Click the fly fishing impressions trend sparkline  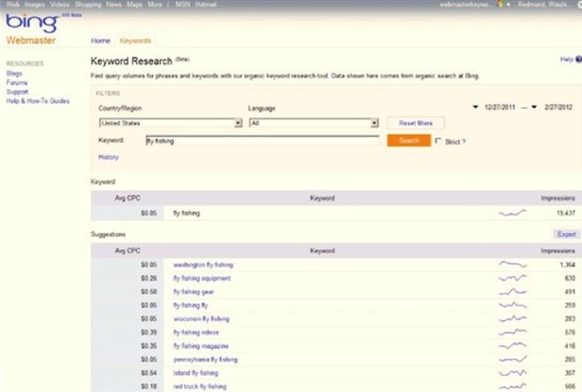pos(513,213)
